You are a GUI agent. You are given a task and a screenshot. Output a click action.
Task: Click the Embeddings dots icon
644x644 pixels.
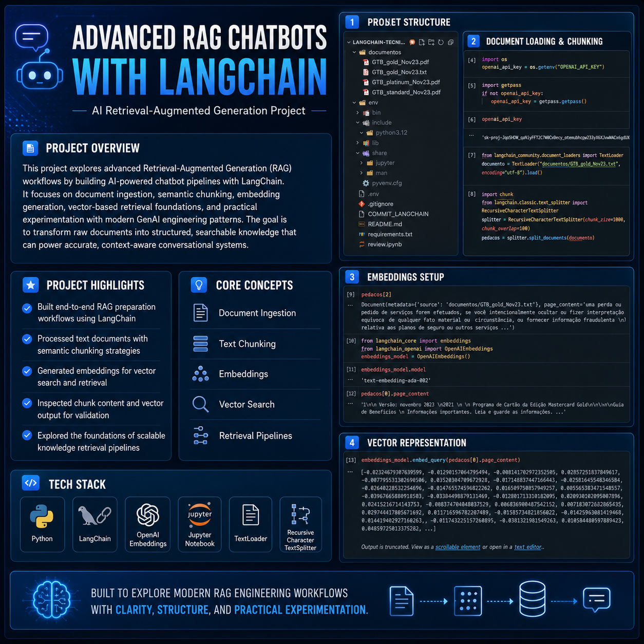(x=200, y=374)
